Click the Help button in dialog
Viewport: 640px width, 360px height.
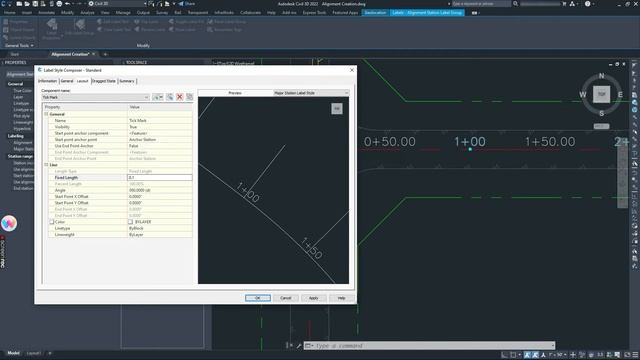coord(341,298)
